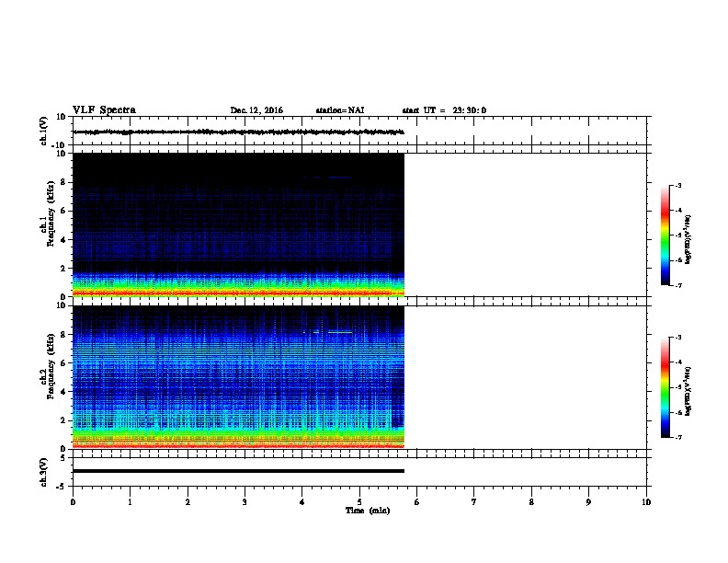Click the red low-frequency band in ch.1 spectrogram
Image resolution: width=728 pixels, height=563 pixels.
tap(238, 293)
